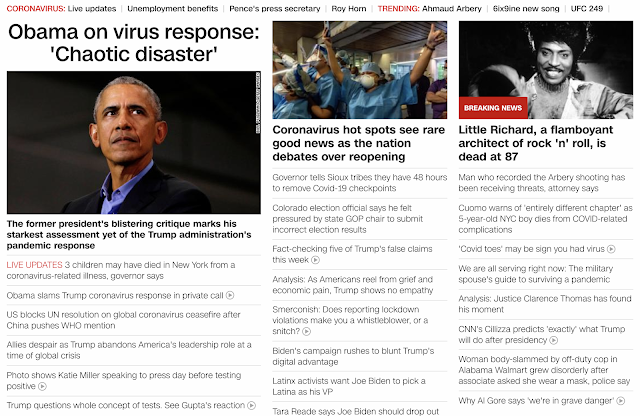Open Obama 'Chaotic disaster' main headline
This screenshot has width=640, height=416.
pyautogui.click(x=133, y=43)
